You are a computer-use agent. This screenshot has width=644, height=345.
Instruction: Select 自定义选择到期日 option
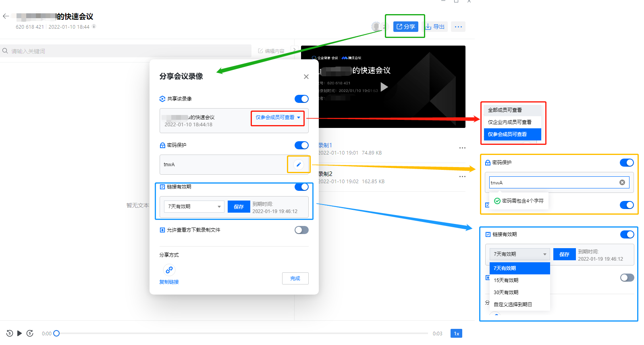point(520,305)
